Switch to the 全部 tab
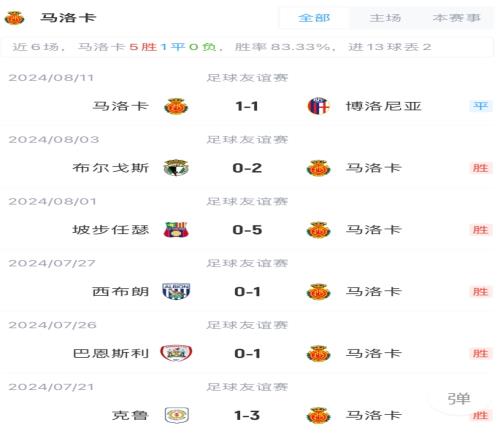 point(314,18)
